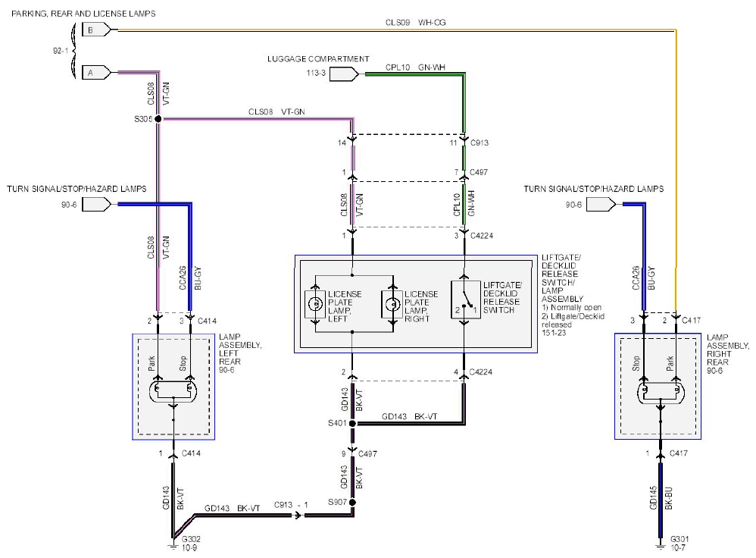Select the G301 ground symbol
This screenshot has width=756, height=558.
point(661,546)
